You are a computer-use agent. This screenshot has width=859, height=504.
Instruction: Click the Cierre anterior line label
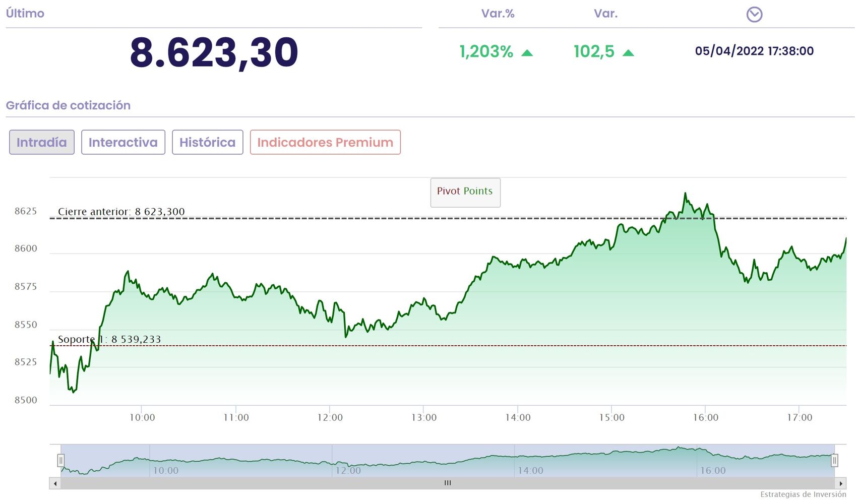pyautogui.click(x=121, y=212)
